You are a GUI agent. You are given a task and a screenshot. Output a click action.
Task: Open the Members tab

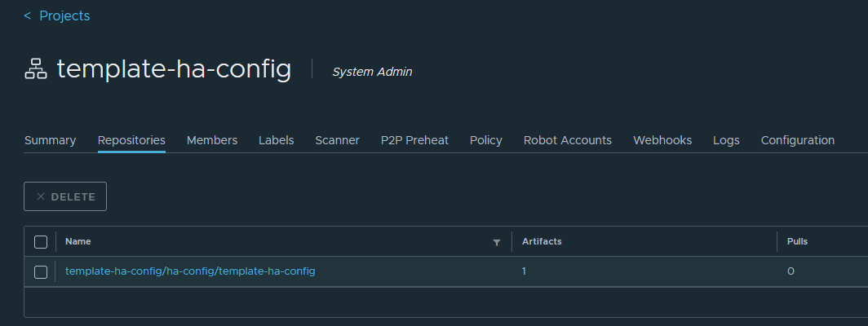click(x=212, y=140)
